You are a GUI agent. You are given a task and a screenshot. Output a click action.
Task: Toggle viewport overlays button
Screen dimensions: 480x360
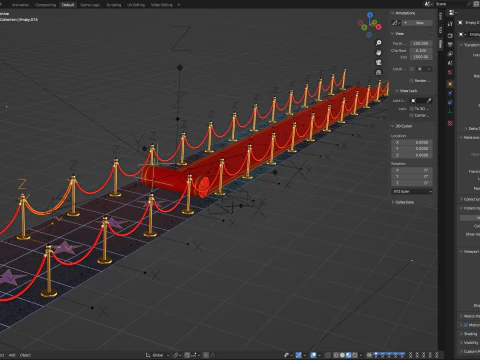313,355
